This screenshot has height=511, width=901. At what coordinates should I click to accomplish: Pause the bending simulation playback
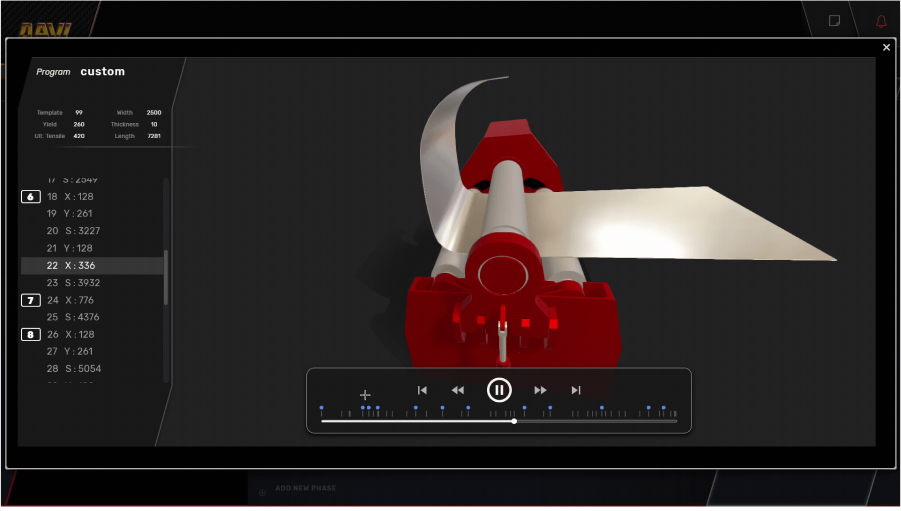pos(499,390)
